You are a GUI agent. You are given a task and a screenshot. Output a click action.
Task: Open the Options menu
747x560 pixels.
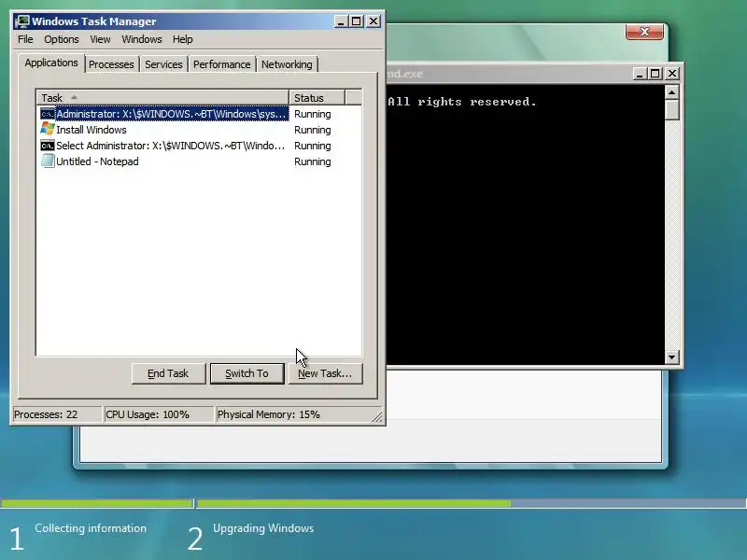click(62, 39)
